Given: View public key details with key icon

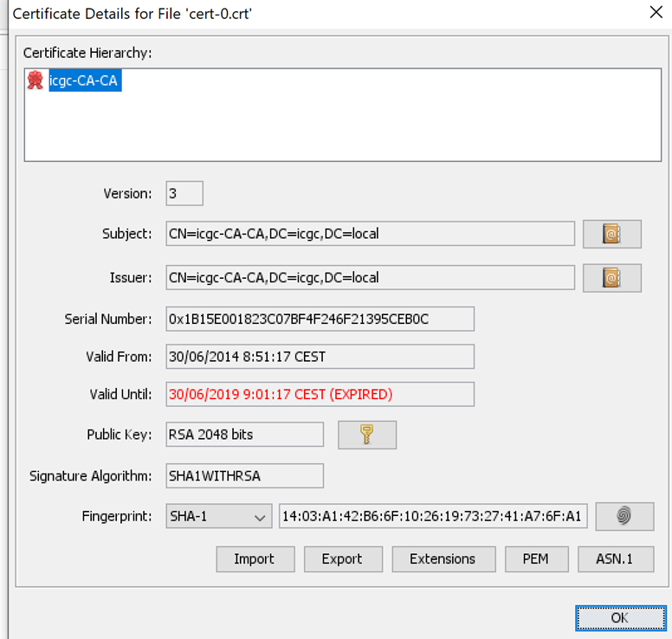Looking at the screenshot, I should [x=367, y=435].
